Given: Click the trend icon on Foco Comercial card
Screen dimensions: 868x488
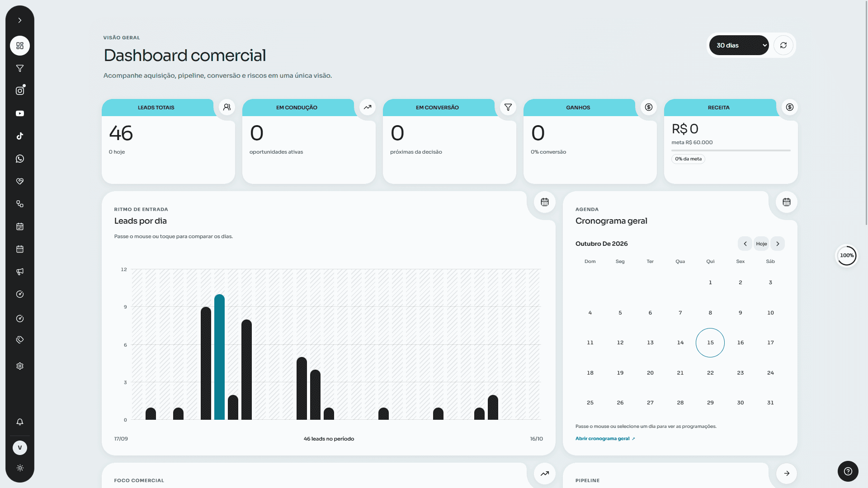Looking at the screenshot, I should point(545,474).
